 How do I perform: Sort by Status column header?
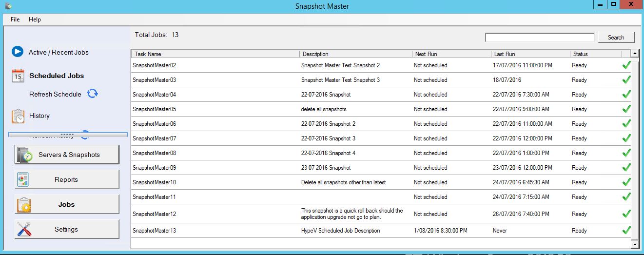coord(596,54)
